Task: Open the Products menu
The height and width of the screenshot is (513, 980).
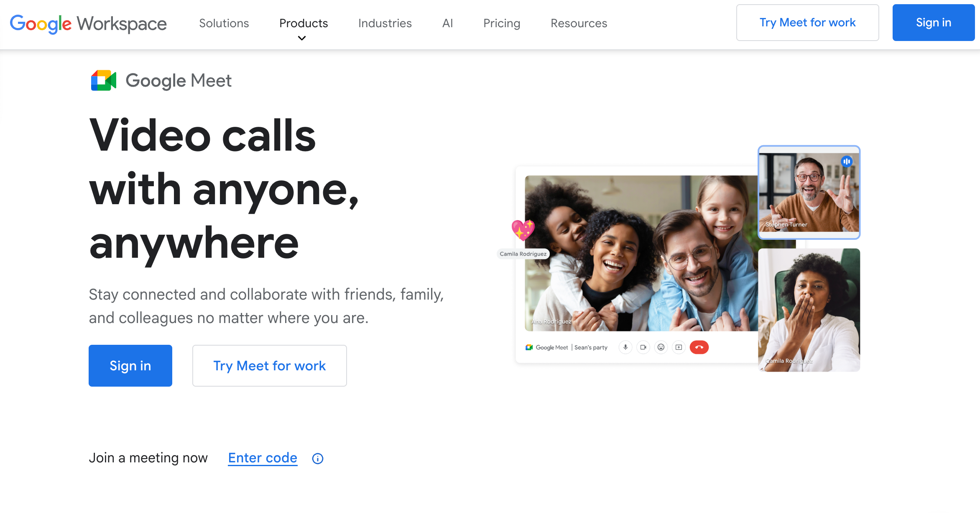Action: 304,23
